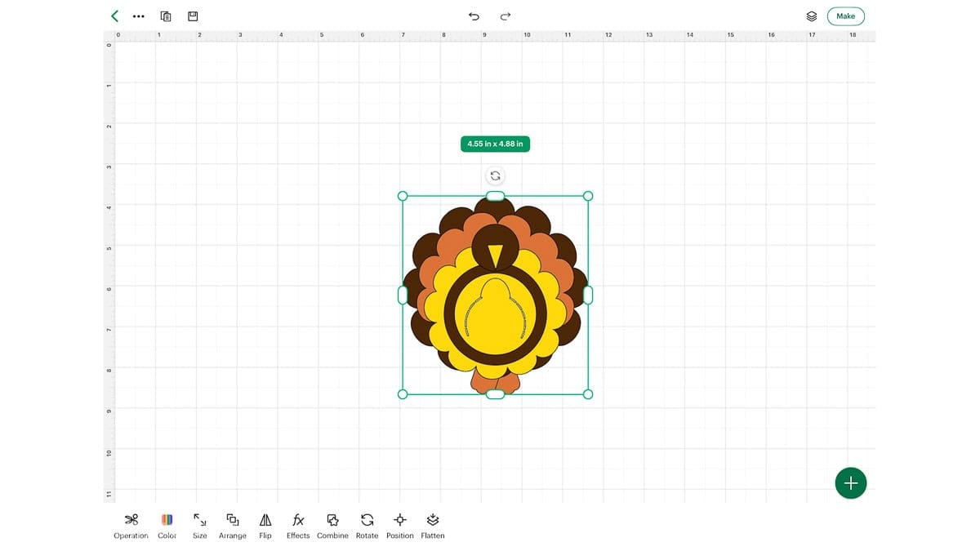
Task: Click the Make button
Action: pyautogui.click(x=845, y=16)
